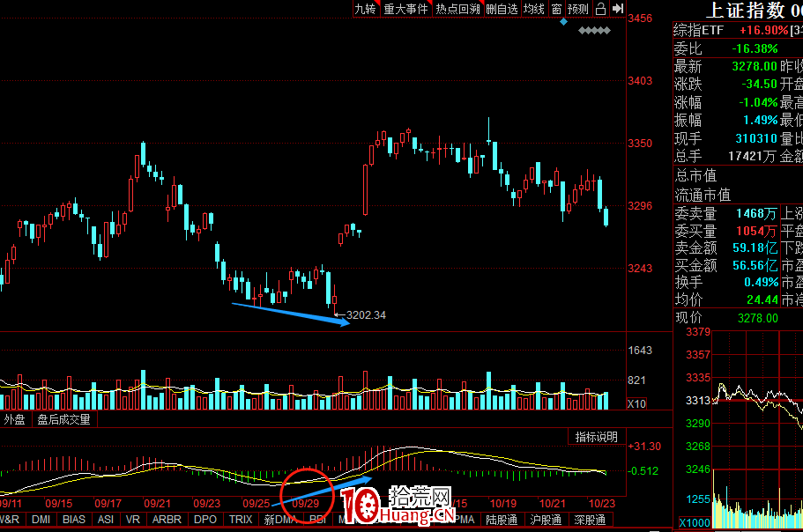Click the -0.512 MACD axis value
Image resolution: width=803 pixels, height=532 pixels.
click(643, 470)
